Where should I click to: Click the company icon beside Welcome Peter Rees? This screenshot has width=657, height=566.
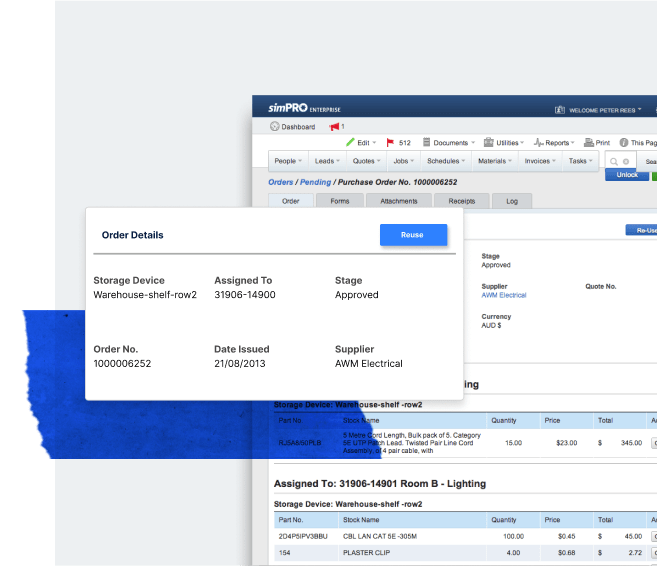560,110
